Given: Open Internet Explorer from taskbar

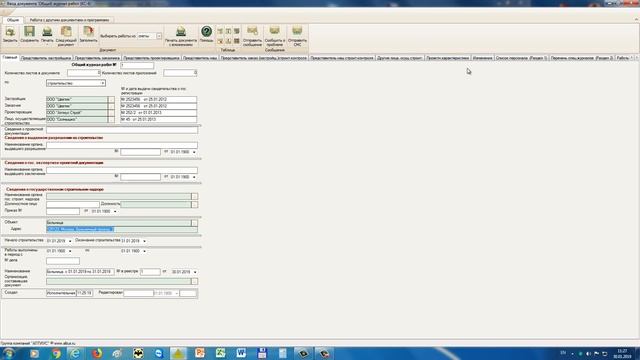Looking at the screenshot, I should [x=76, y=353].
